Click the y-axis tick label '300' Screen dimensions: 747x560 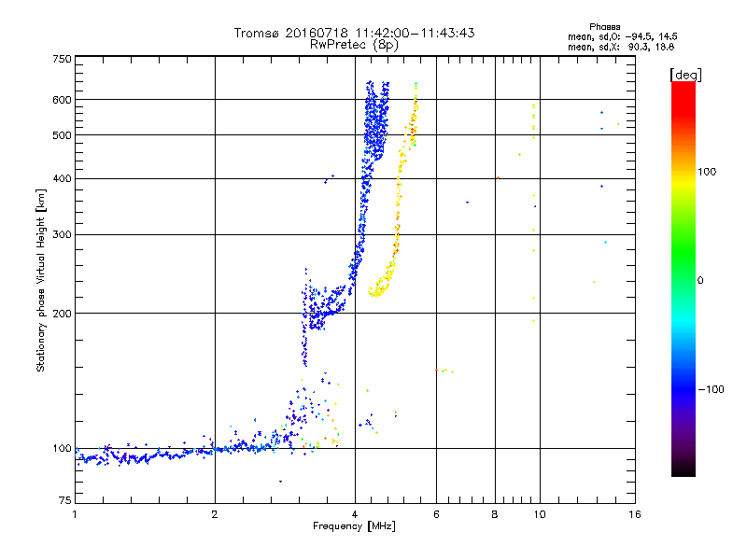click(62, 235)
